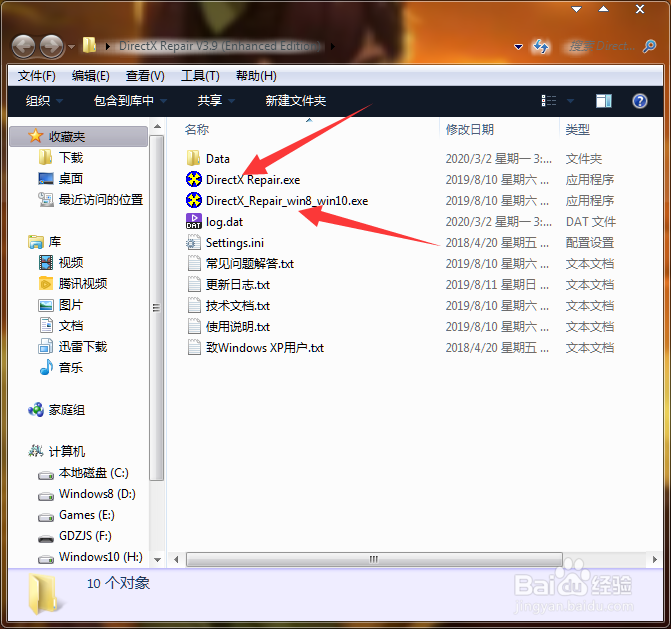Open the 文件(F) menu
Image resolution: width=671 pixels, height=629 pixels.
pyautogui.click(x=36, y=76)
